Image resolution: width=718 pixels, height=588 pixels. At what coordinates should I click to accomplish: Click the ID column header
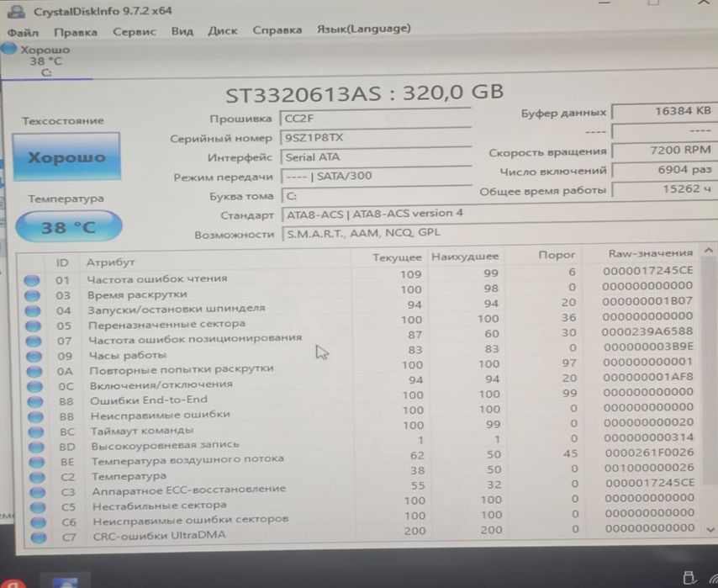click(62, 262)
